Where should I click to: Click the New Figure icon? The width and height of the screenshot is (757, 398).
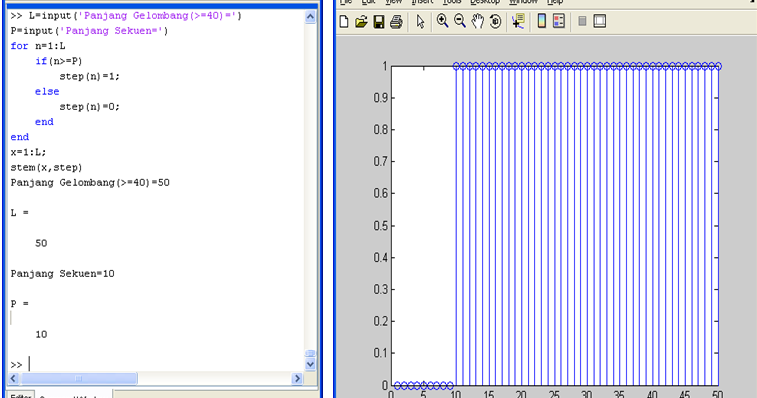point(344,22)
